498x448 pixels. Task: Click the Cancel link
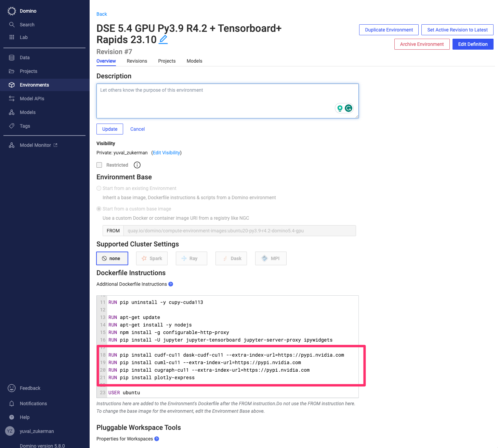pos(137,129)
